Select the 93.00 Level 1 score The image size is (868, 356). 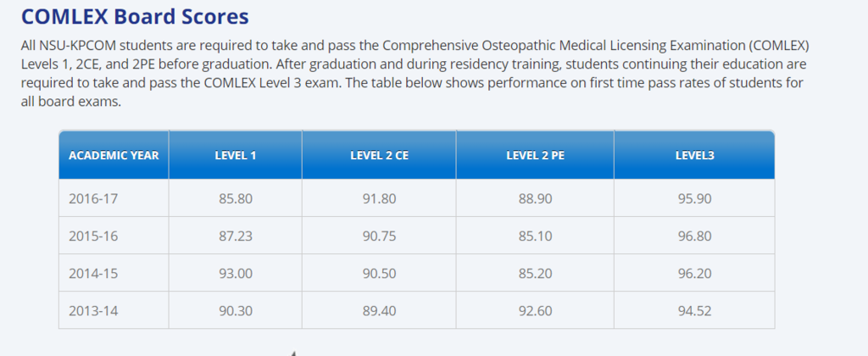[235, 274]
